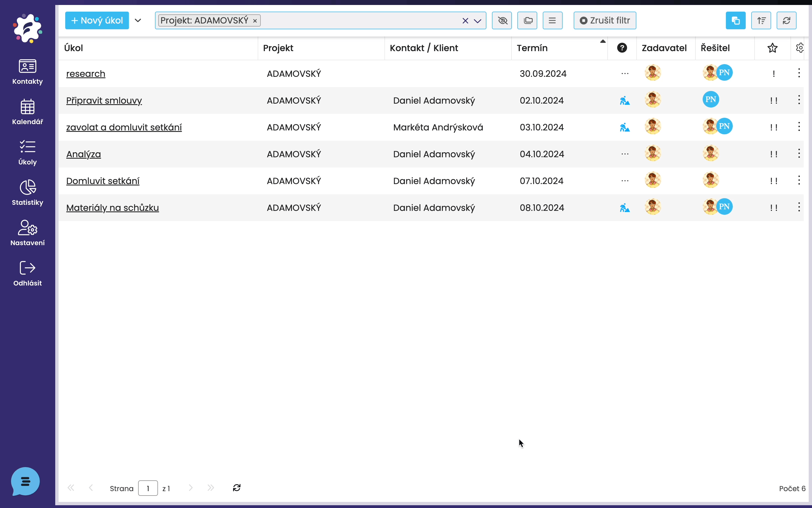Click the page number input field

click(148, 488)
